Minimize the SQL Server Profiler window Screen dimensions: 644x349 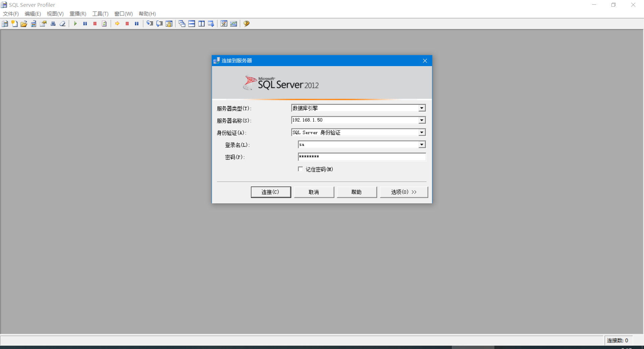(x=594, y=5)
